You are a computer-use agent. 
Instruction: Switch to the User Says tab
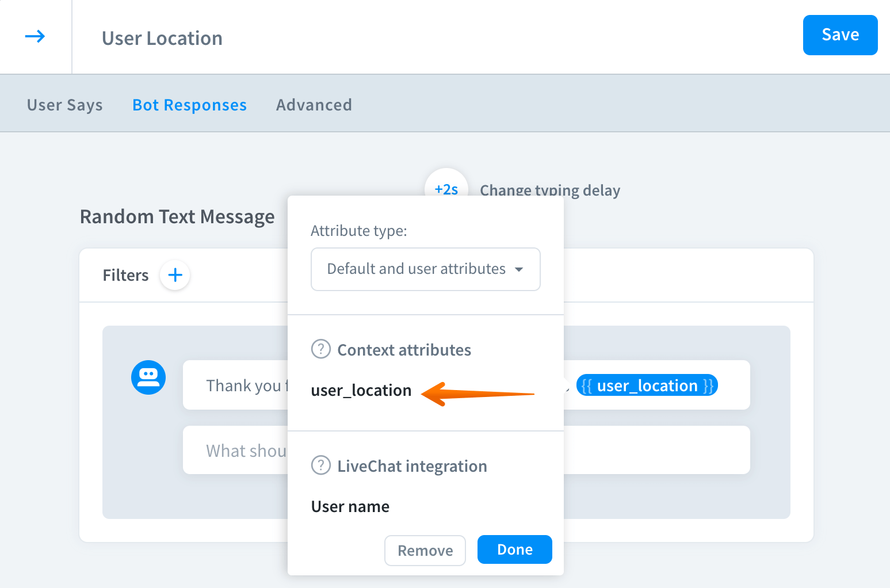tap(65, 105)
